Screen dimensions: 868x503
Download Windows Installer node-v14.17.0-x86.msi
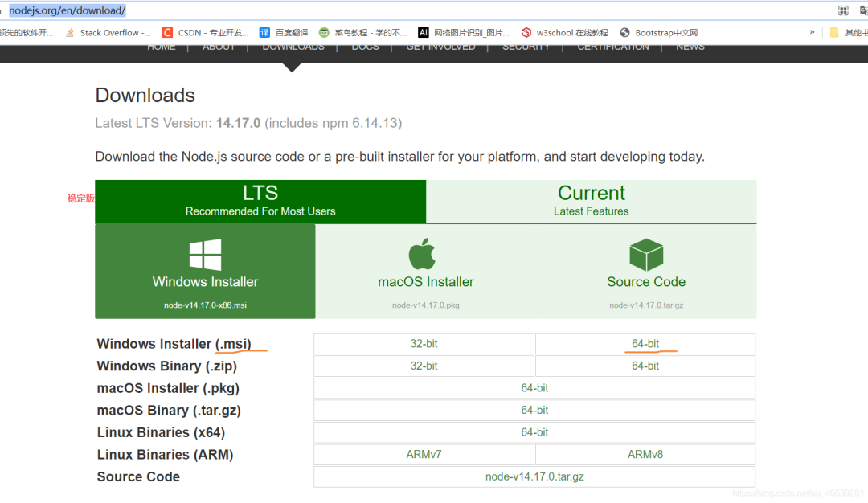click(205, 271)
